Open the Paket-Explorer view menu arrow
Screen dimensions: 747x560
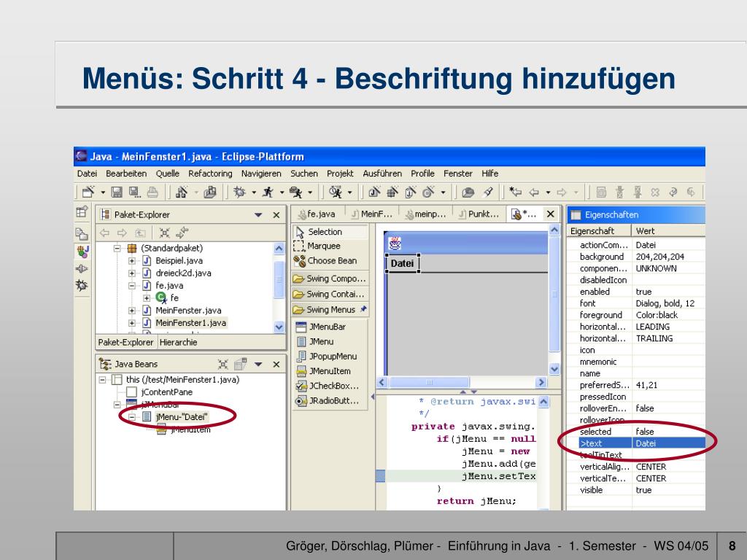tap(258, 215)
